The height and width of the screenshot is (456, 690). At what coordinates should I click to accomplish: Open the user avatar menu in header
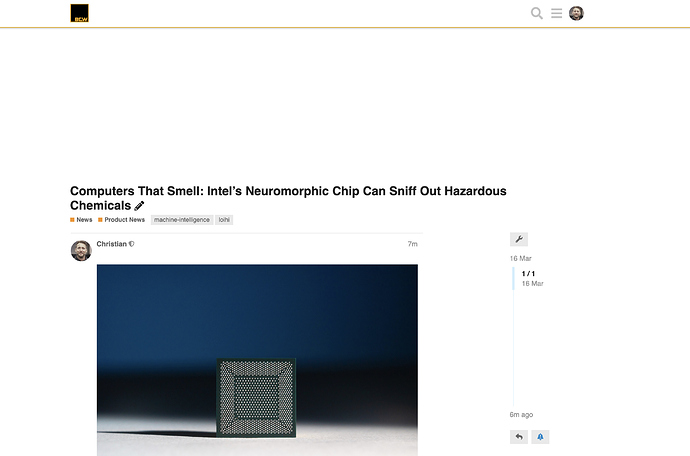[x=576, y=13]
